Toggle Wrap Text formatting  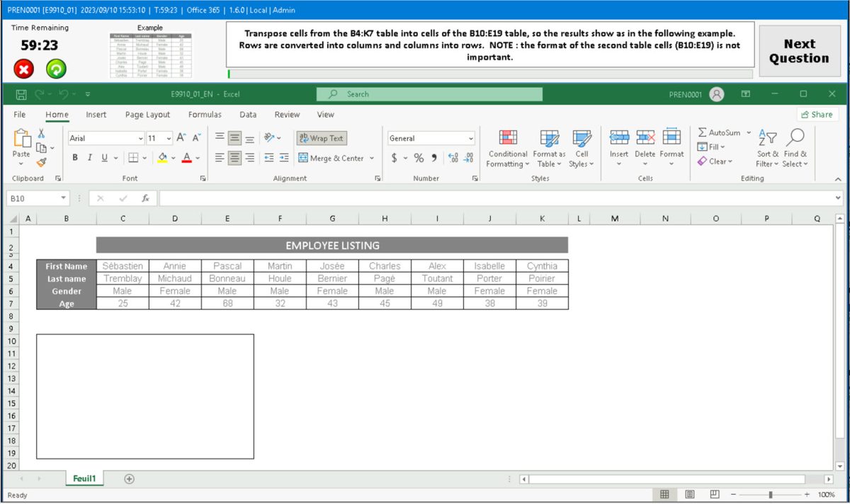pos(321,138)
